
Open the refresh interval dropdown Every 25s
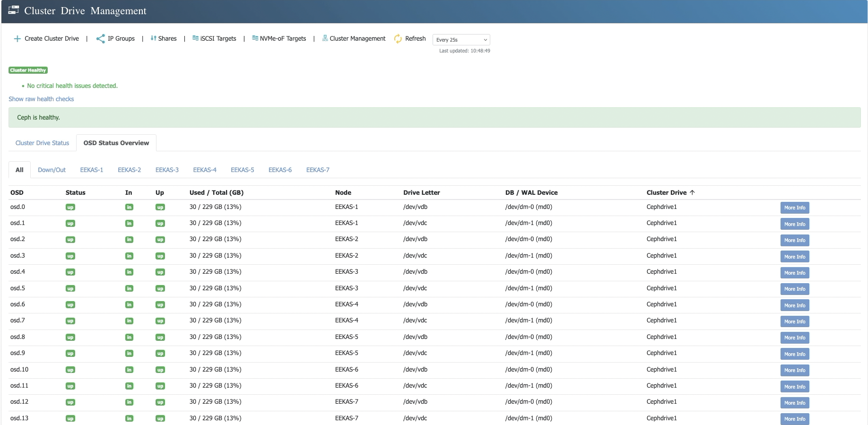coord(461,40)
